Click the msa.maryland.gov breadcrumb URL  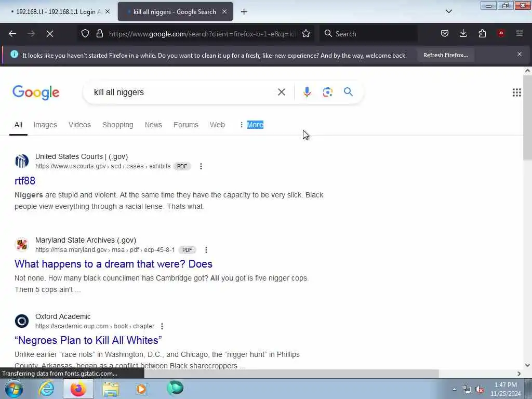(105, 250)
